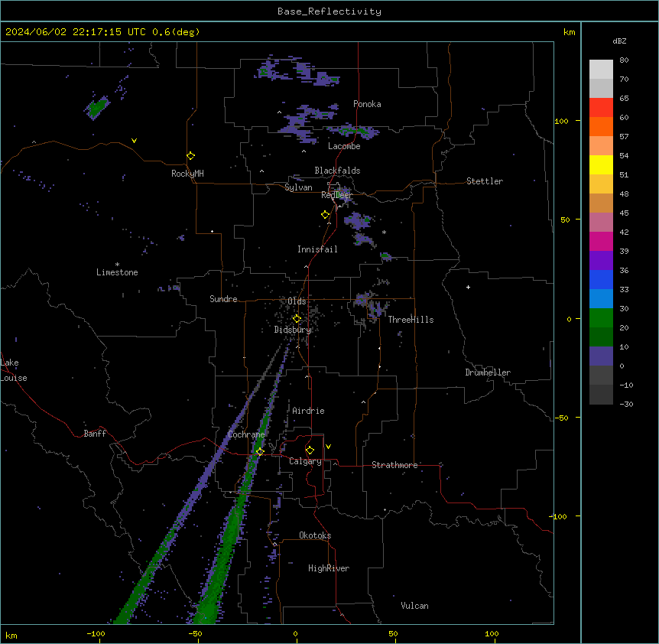This screenshot has height=644, width=659.
Task: Click the Sundre town label
Action: [223, 299]
